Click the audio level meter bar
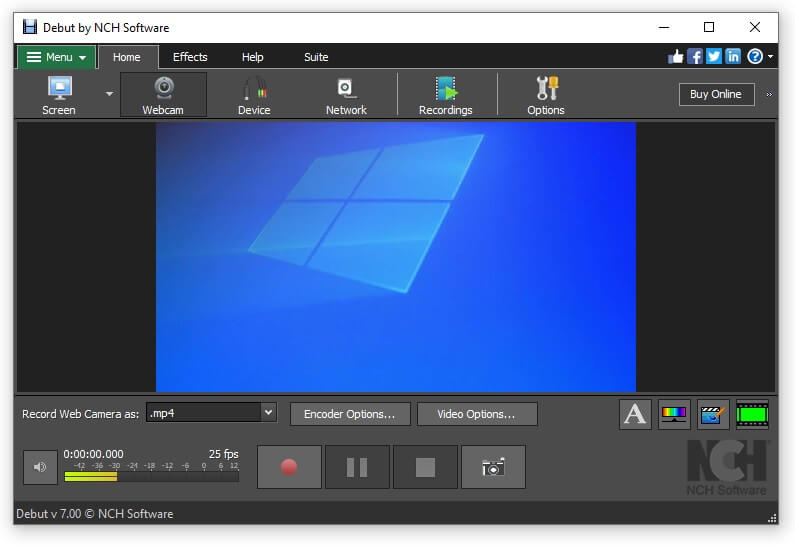The width and height of the screenshot is (795, 545). click(151, 477)
